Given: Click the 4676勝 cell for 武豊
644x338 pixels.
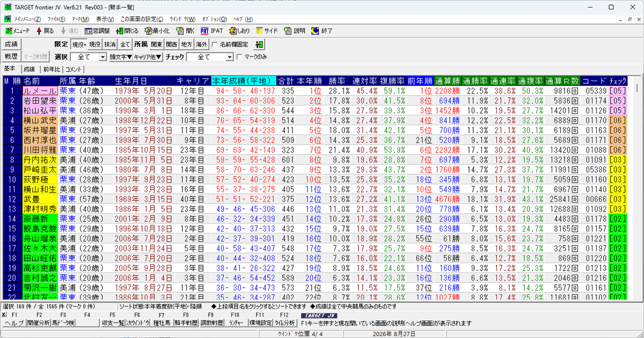Looking at the screenshot, I should click(x=448, y=198).
